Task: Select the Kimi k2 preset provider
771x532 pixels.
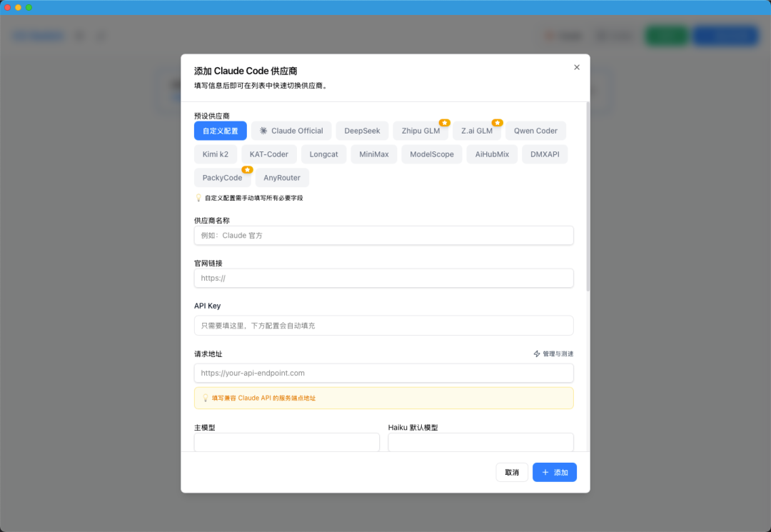Action: click(216, 154)
